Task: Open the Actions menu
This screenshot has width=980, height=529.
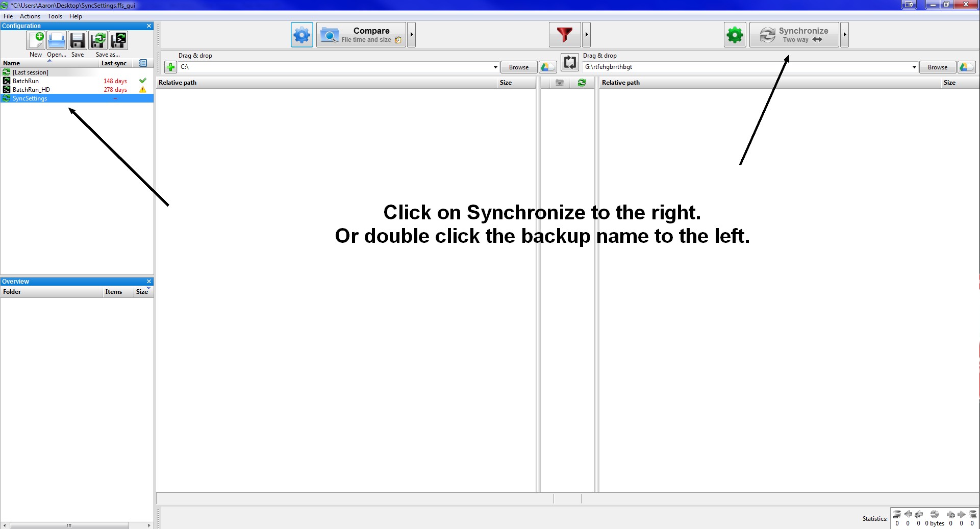Action: [30, 16]
